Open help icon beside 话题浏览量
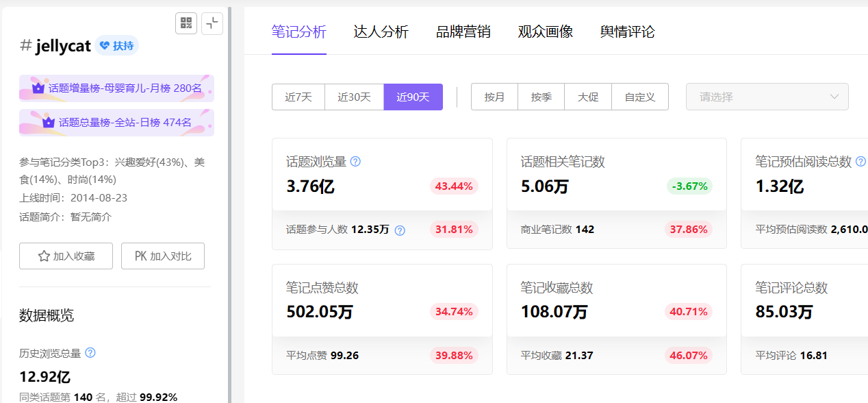This screenshot has height=403, width=868. (355, 162)
